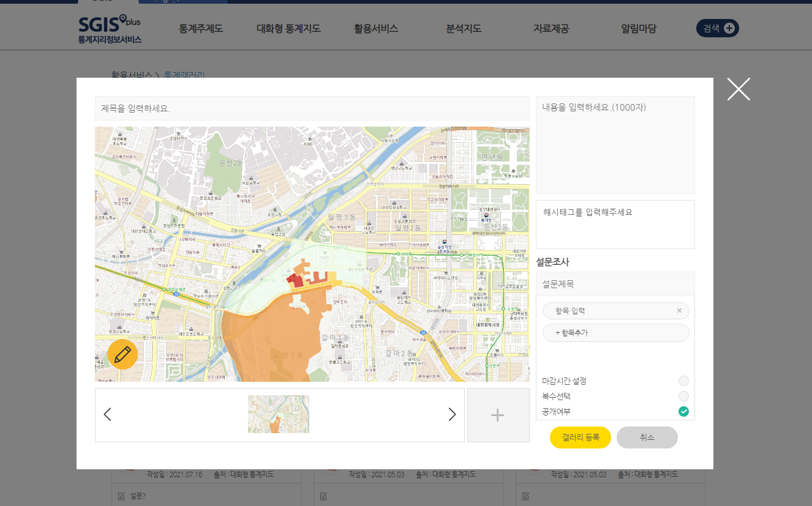
Task: Focus the 설문제목 survey title field
Action: click(x=615, y=284)
